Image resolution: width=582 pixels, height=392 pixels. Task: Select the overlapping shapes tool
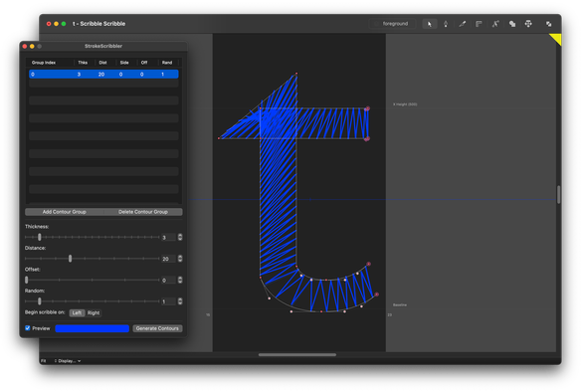[512, 24]
